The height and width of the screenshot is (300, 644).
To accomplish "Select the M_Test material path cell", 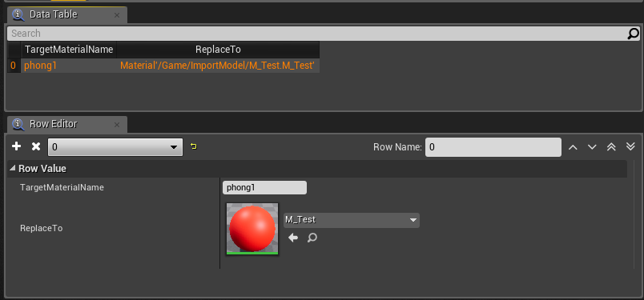I will pos(217,66).
